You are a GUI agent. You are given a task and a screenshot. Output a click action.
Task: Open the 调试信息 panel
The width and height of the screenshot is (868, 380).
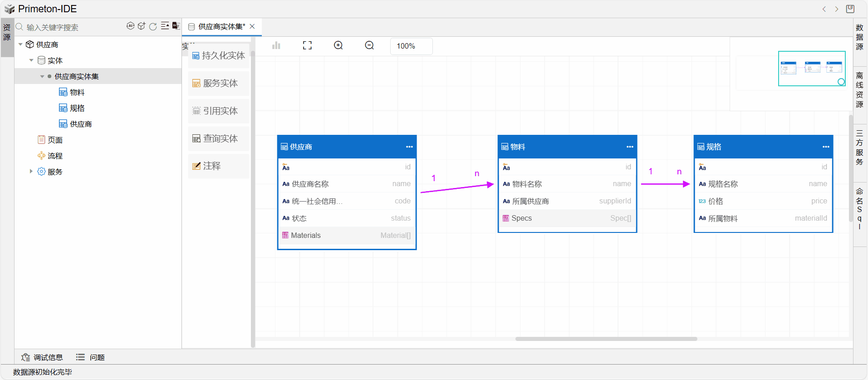point(42,357)
